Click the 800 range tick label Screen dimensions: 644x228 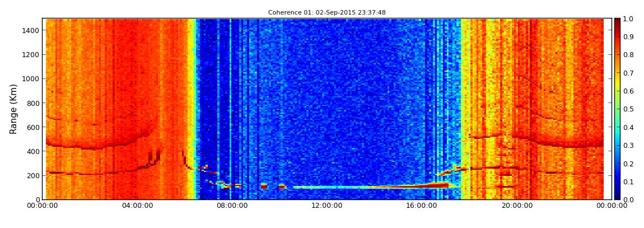pyautogui.click(x=33, y=103)
